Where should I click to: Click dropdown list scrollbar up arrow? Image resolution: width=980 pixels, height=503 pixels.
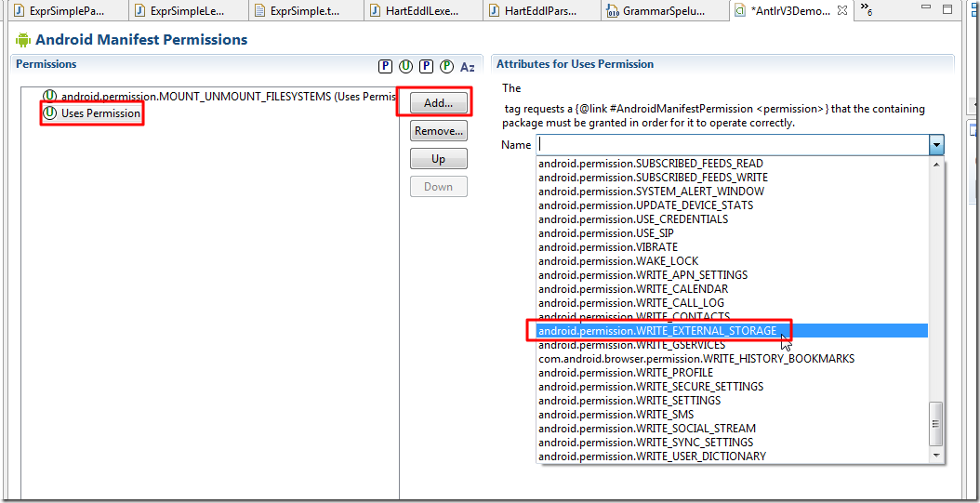(936, 164)
